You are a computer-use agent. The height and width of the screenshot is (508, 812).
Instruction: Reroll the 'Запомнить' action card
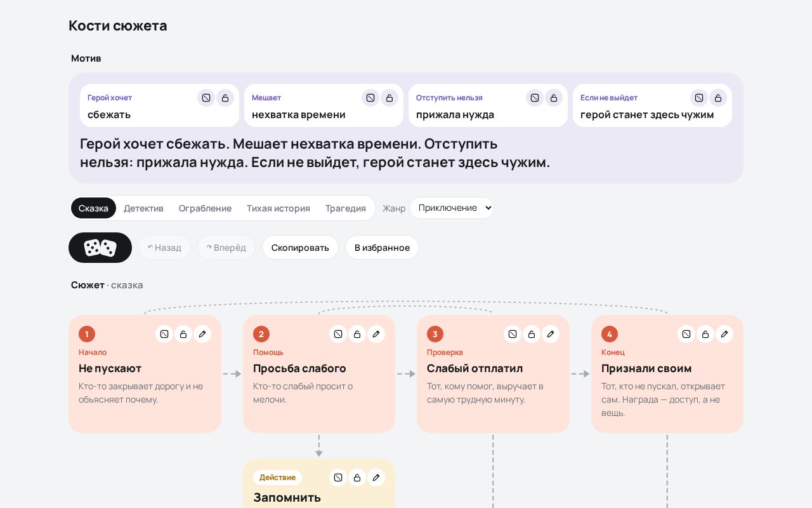[338, 478]
